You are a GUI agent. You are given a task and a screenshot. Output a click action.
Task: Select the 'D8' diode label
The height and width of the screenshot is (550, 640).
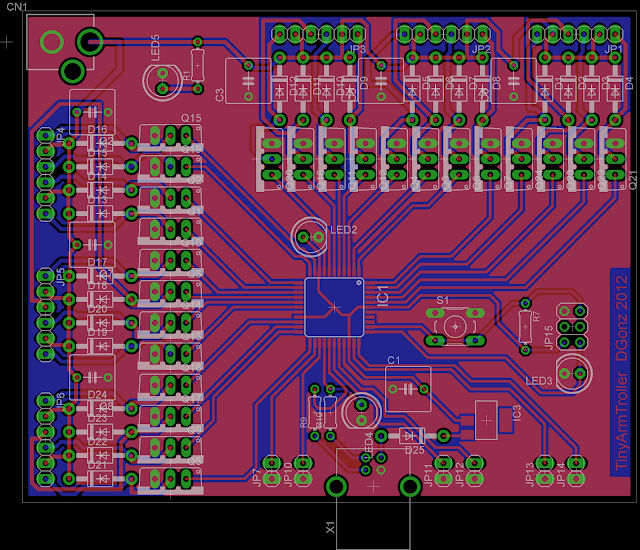click(x=496, y=83)
